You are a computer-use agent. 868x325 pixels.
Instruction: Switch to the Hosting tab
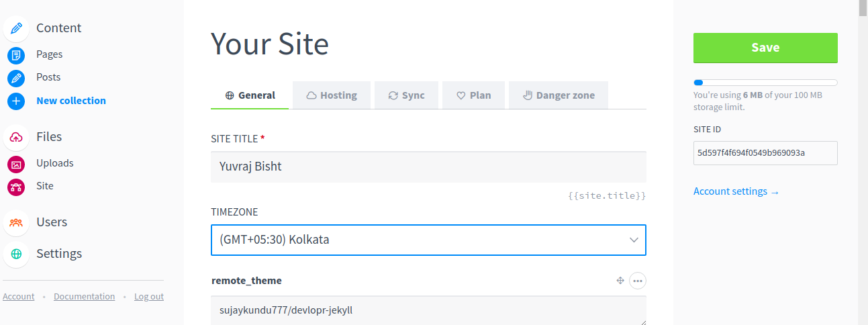(x=332, y=95)
